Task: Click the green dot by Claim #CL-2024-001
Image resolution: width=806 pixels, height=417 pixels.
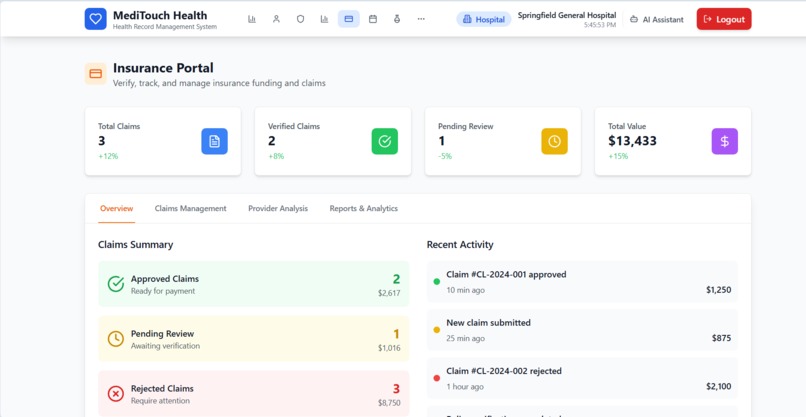Action: pos(437,281)
